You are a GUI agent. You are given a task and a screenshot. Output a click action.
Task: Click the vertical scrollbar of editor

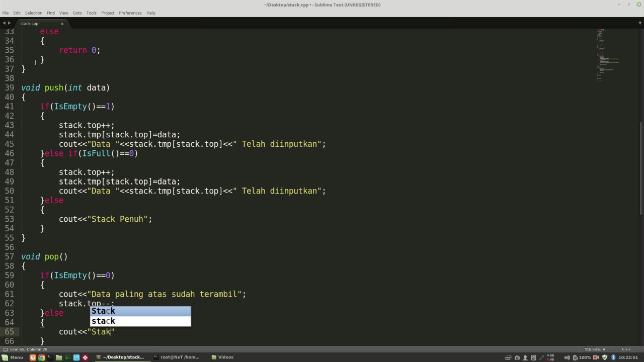[641, 169]
